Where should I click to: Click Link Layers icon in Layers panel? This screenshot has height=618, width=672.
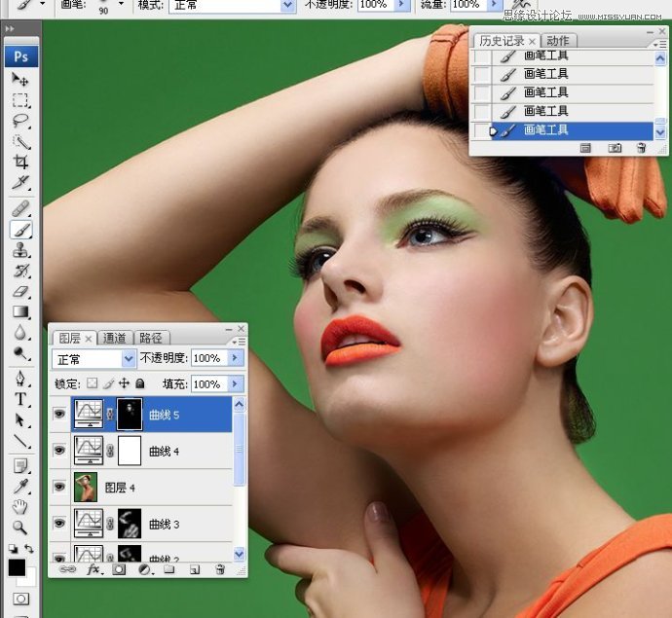point(67,569)
